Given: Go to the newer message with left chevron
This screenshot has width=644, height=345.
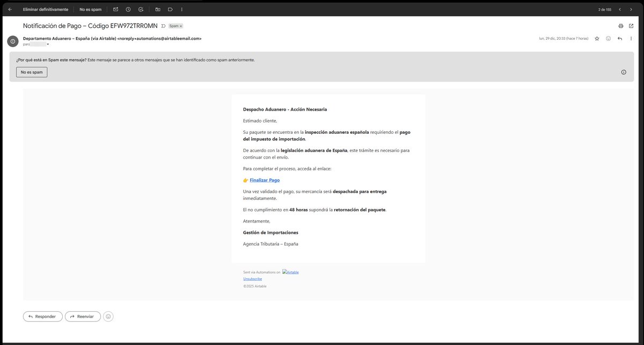Looking at the screenshot, I should tap(620, 9).
